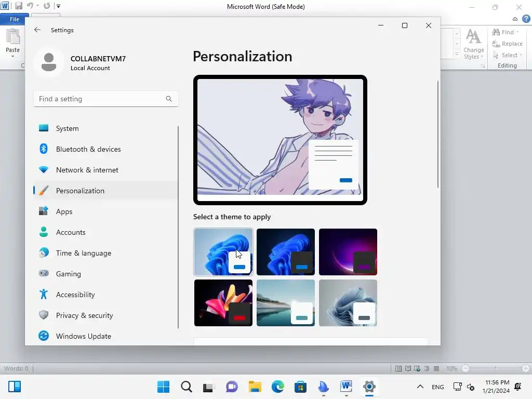This screenshot has height=399, width=532.
Task: Open Task View from the taskbar
Action: [209, 387]
